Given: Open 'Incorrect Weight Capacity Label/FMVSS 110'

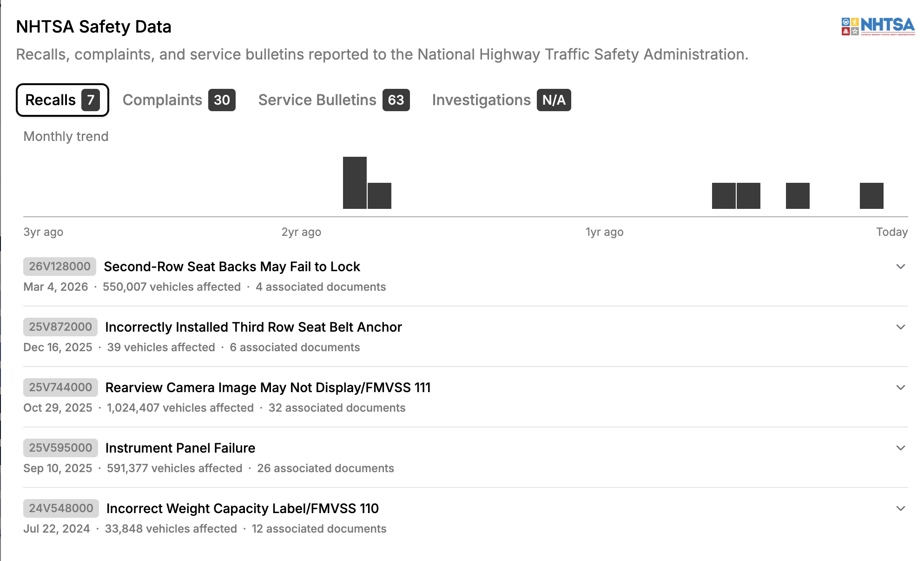Looking at the screenshot, I should (x=243, y=508).
